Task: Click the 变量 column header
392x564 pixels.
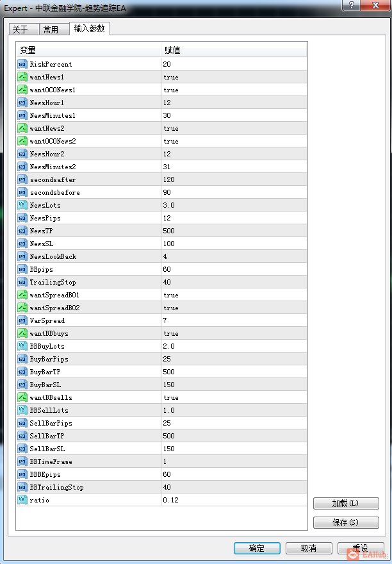Action: tap(88, 50)
